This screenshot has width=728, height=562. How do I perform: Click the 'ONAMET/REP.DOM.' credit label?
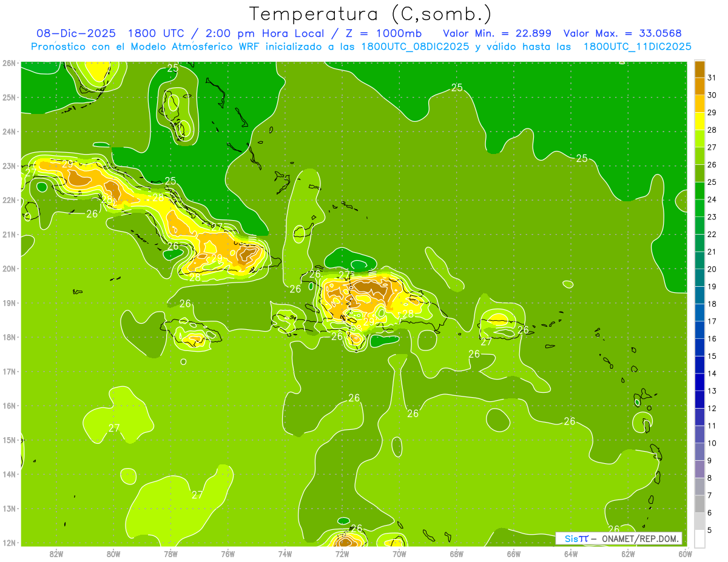coord(639,538)
